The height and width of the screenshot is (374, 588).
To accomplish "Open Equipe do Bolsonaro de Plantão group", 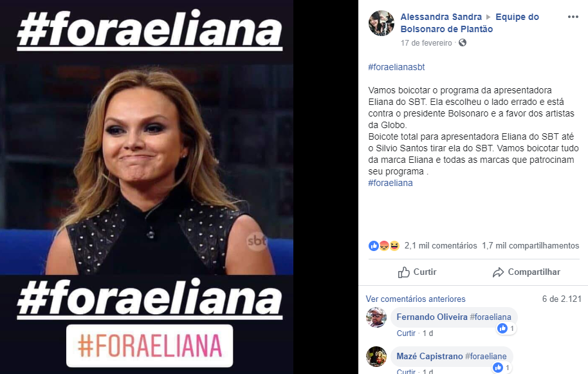I will (x=470, y=23).
